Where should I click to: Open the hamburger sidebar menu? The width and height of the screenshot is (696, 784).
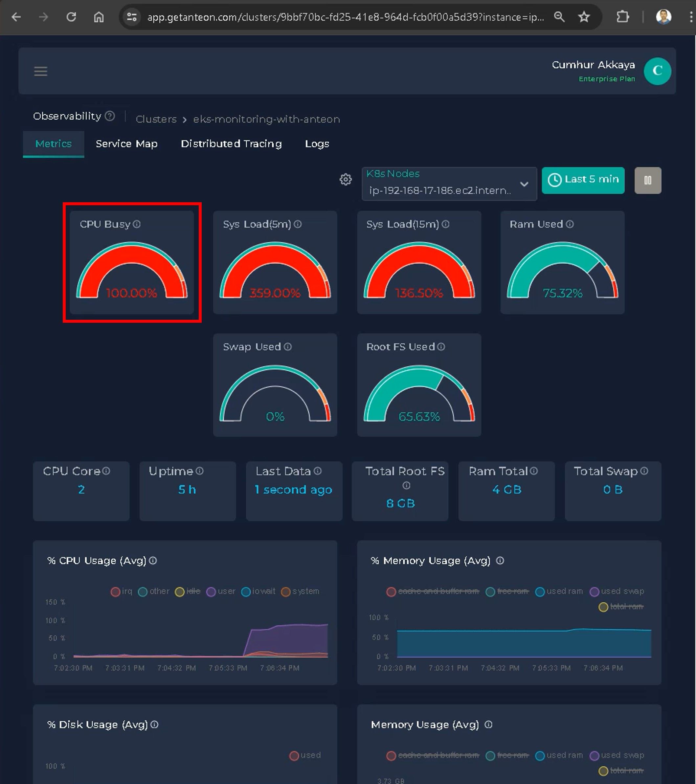pos(41,71)
